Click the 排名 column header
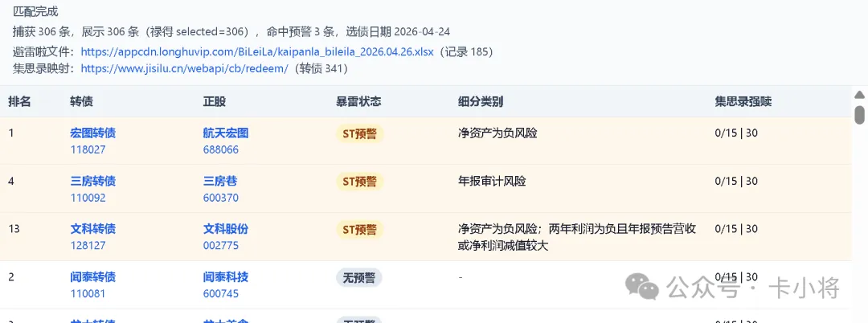The image size is (868, 323). pos(19,102)
